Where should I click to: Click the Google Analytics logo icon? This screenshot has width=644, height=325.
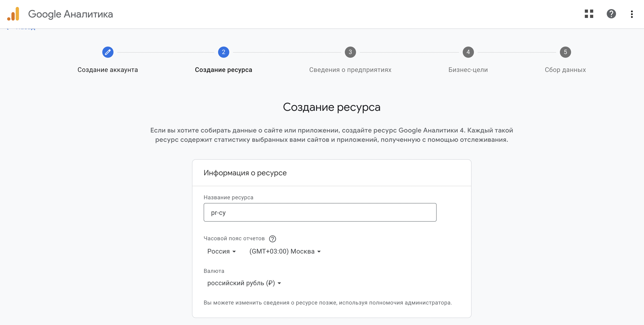[13, 14]
